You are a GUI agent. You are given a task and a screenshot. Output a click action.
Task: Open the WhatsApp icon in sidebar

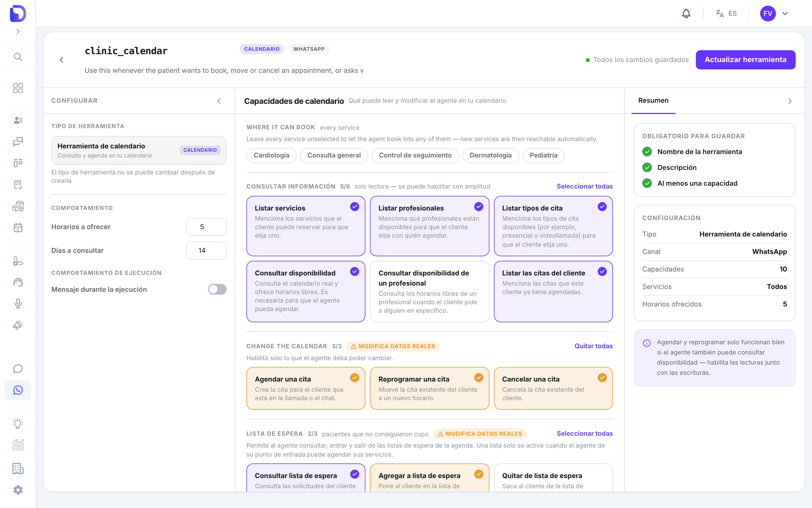(x=18, y=390)
